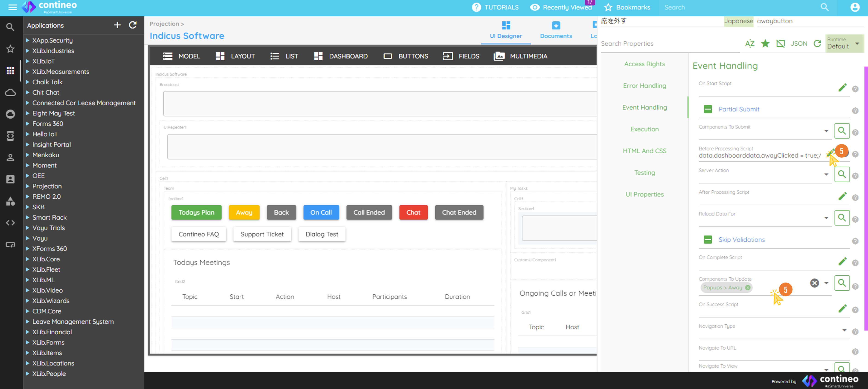Expand the Projection application tree node
868x389 pixels.
point(28,186)
